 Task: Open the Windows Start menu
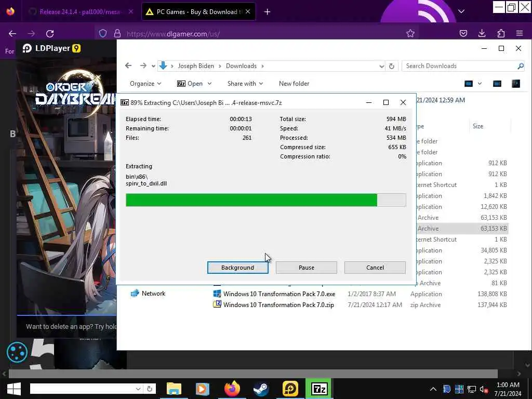pos(14,389)
